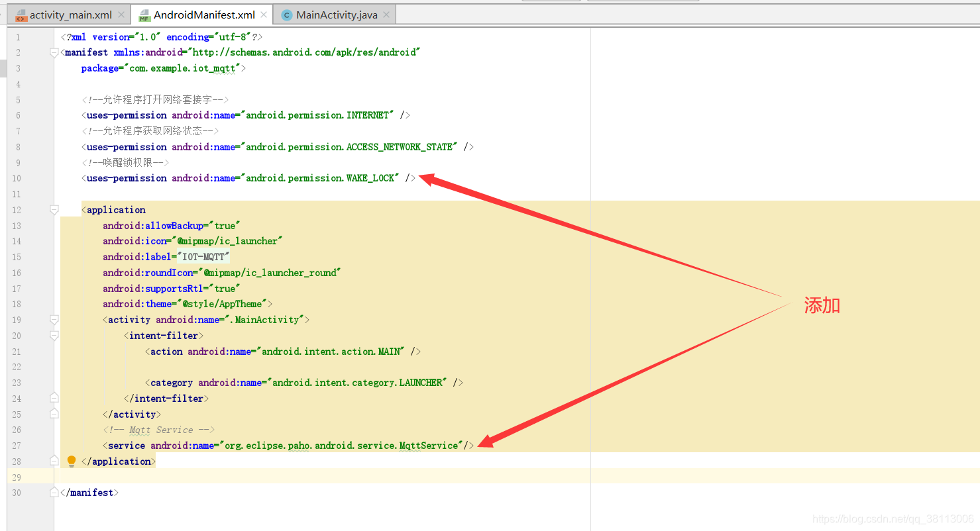Collapse the application tag at line 12
Screen dimensions: 980x531
54,210
